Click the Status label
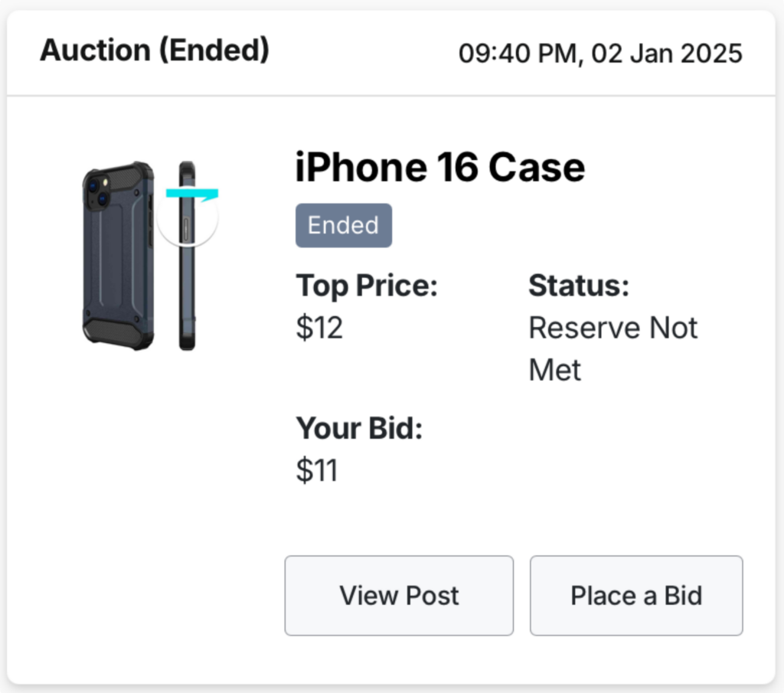This screenshot has width=784, height=693. (579, 286)
